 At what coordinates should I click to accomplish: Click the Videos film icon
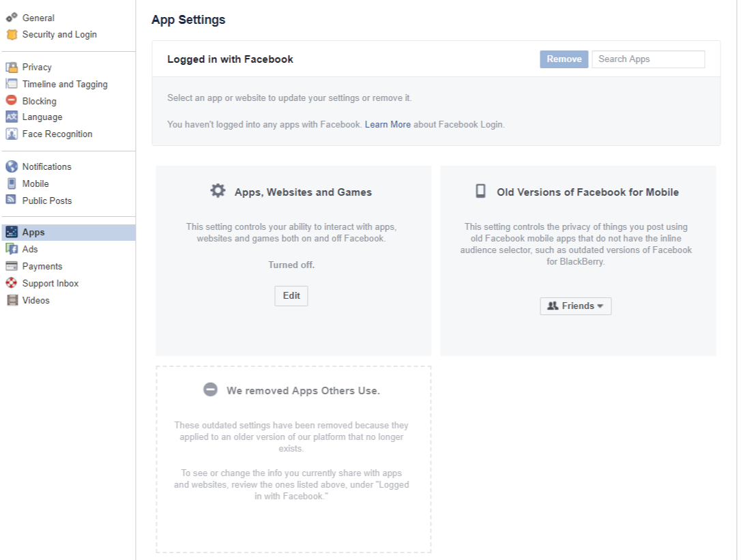12,300
